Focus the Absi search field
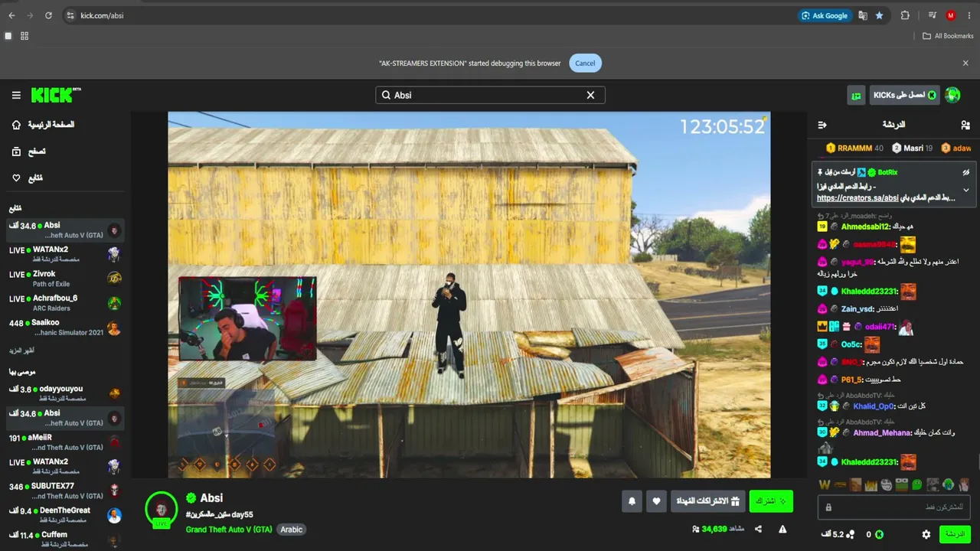The image size is (980, 551). pyautogui.click(x=490, y=95)
